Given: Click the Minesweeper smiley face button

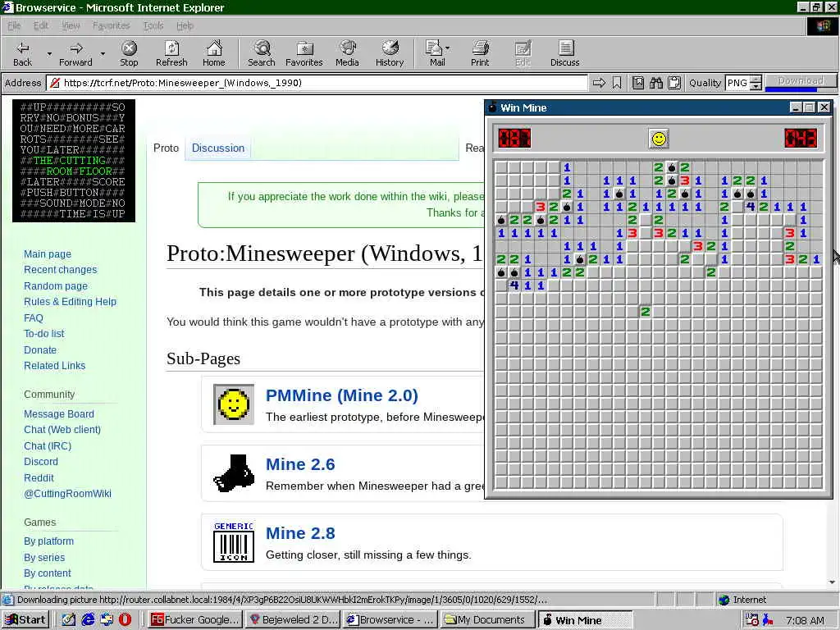Looking at the screenshot, I should pos(659,139).
